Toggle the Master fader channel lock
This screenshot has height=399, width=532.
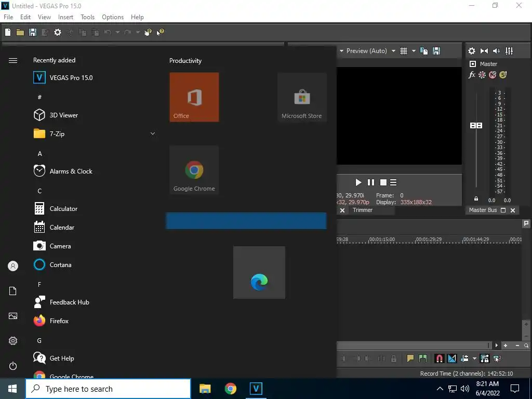click(x=476, y=198)
